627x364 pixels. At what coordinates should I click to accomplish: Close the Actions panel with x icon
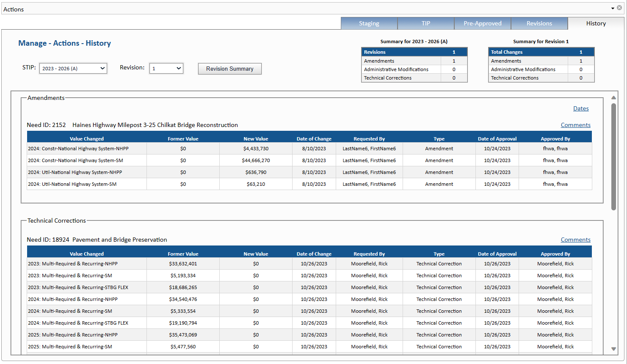click(619, 8)
